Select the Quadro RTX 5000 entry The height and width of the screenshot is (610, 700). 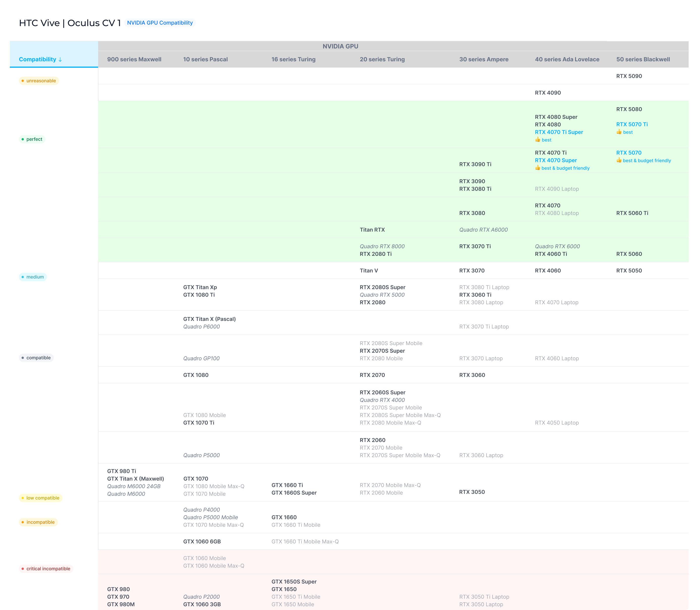pos(382,295)
